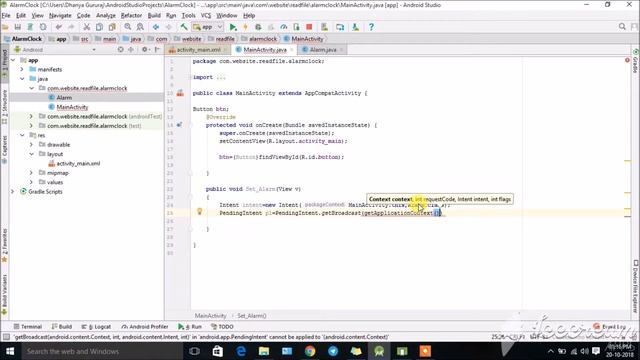This screenshot has width=640, height=360.
Task: Expand the Gradle Scripts node
Action: click(13, 191)
